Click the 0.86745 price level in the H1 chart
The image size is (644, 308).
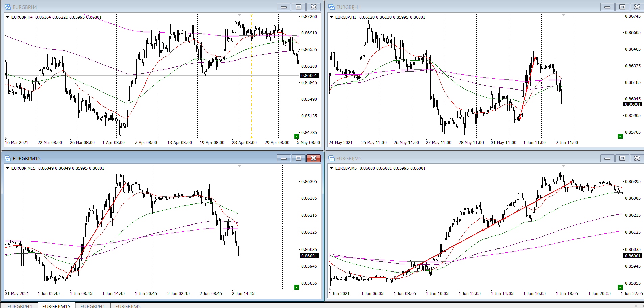633,16
